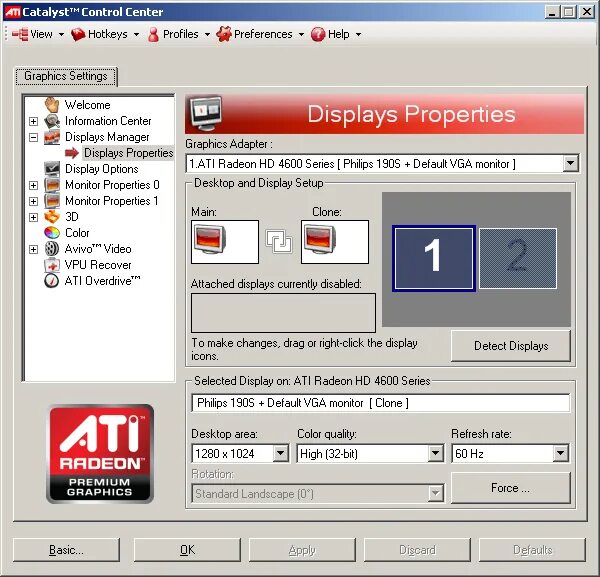600x577 pixels.
Task: Click the ATI logo in title bar
Action: (x=12, y=12)
